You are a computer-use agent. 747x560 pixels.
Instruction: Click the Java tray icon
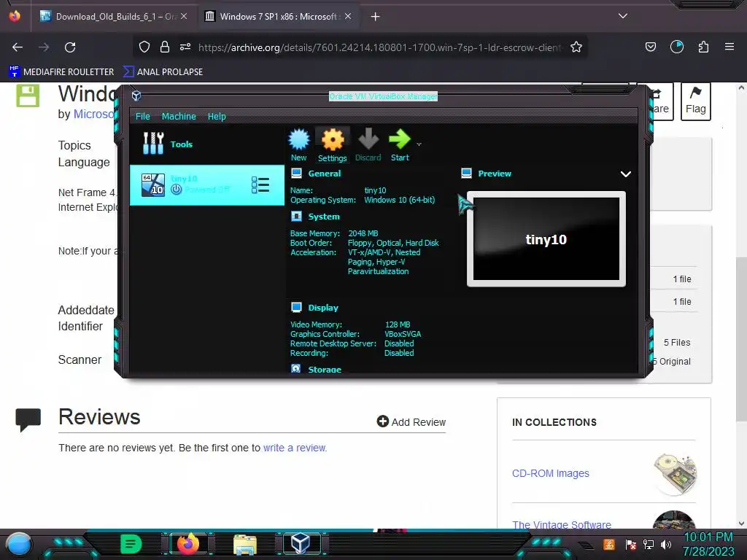tap(609, 544)
